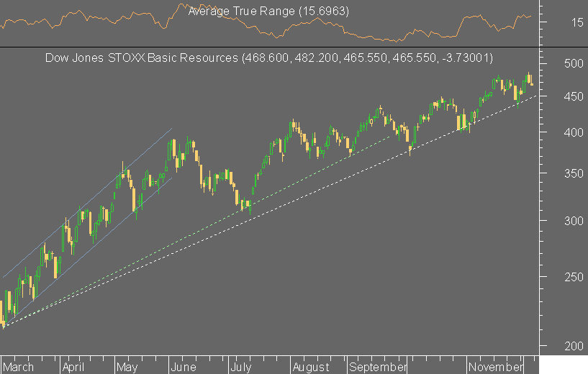
Task: Select the June month marker
Action: tap(184, 367)
